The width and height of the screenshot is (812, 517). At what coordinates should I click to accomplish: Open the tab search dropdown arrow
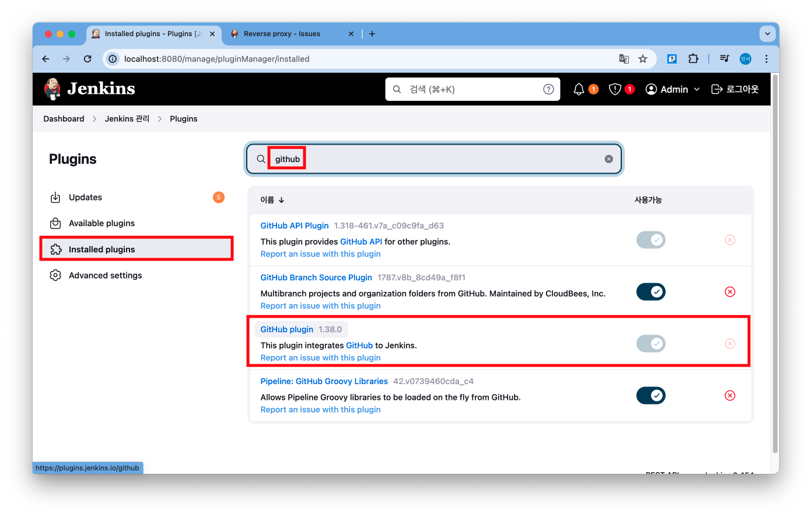tap(768, 34)
